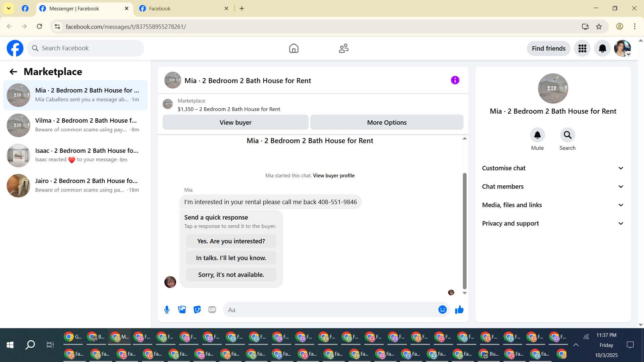Click the browser address bar URL
Image resolution: width=644 pixels, height=362 pixels.
point(126,27)
